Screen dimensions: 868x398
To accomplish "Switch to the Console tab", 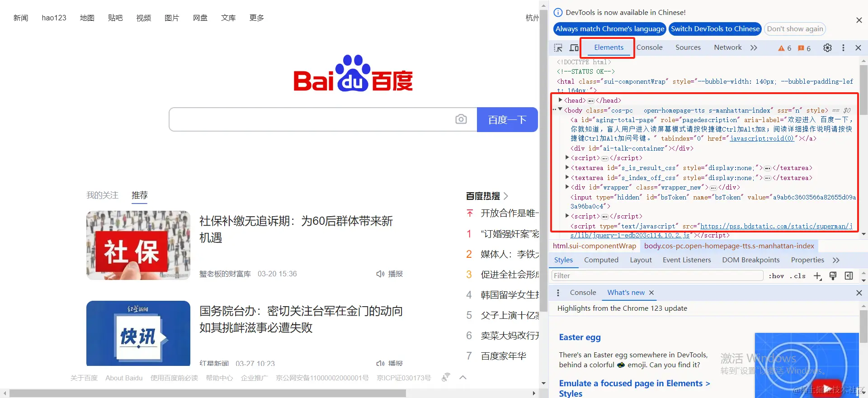I will point(649,47).
